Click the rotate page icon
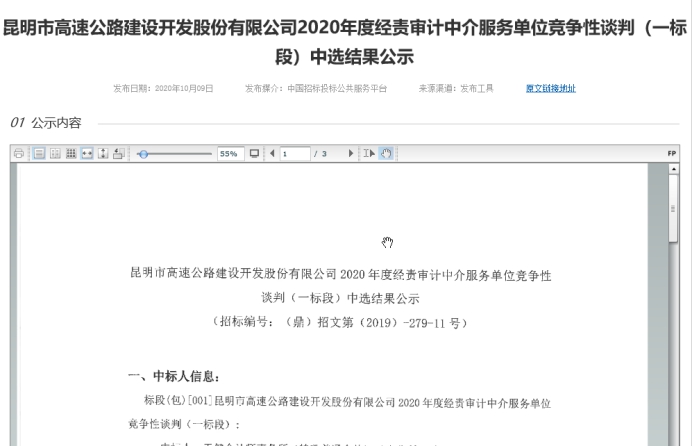This screenshot has width=693, height=446. (x=119, y=154)
